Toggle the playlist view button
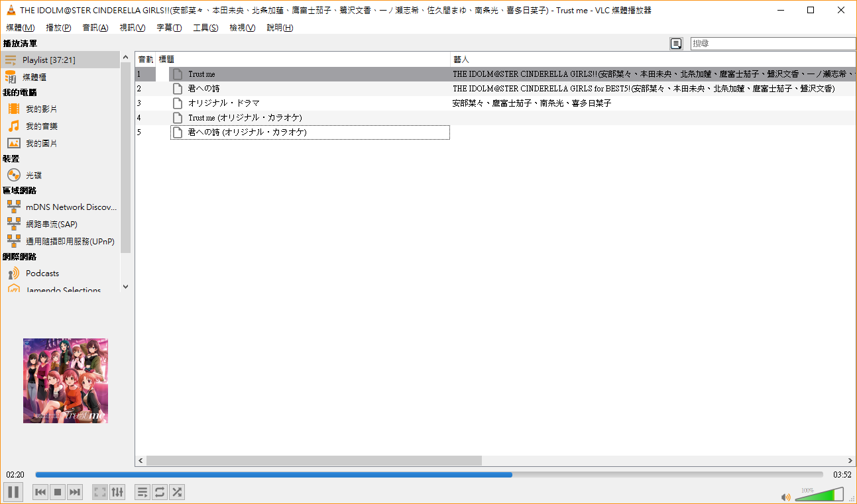Screen dimensions: 857x504 pyautogui.click(x=143, y=492)
